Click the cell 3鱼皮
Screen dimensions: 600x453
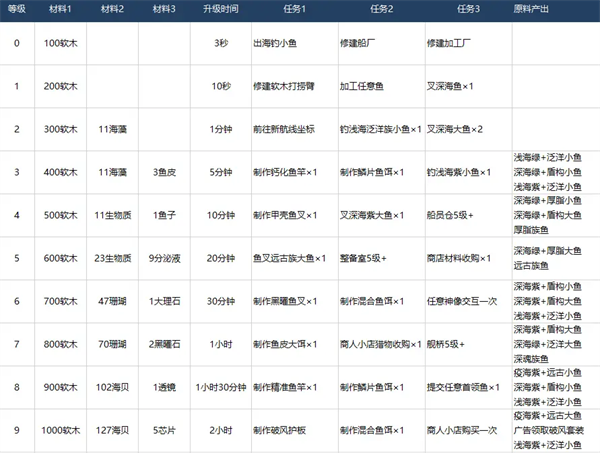pos(164,172)
